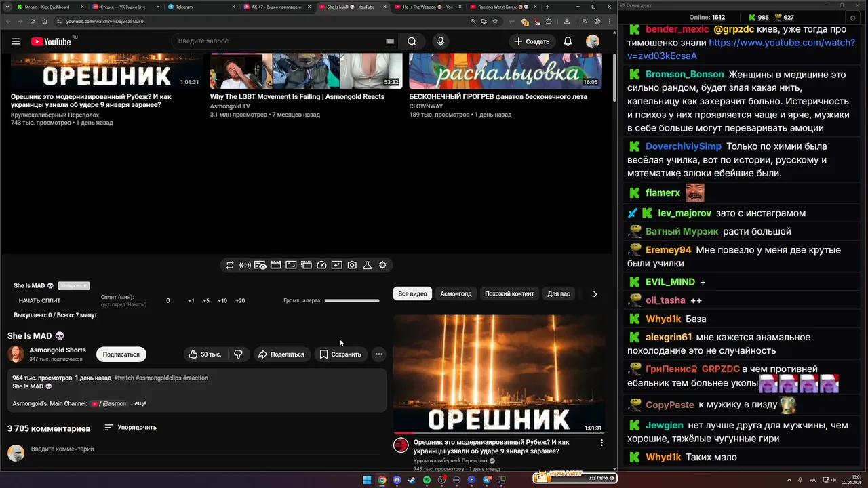Open Steam from the taskbar
868x488 pixels.
click(412, 480)
